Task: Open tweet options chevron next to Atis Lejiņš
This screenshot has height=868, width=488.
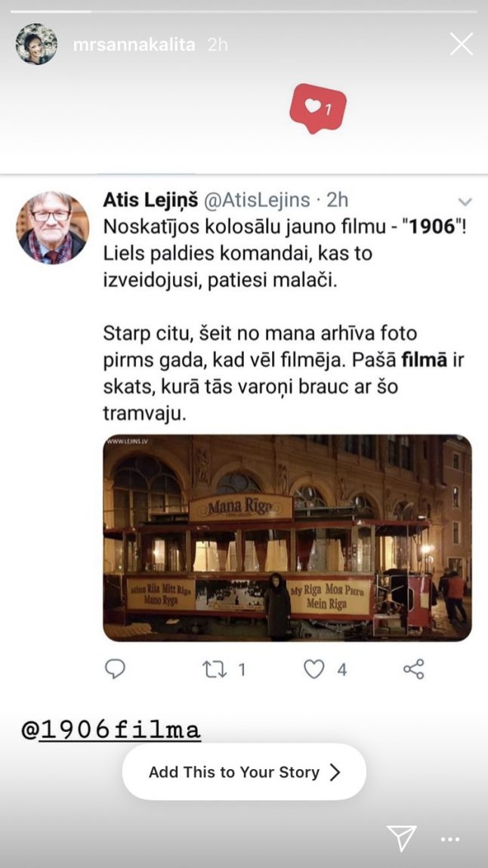Action: 465,202
